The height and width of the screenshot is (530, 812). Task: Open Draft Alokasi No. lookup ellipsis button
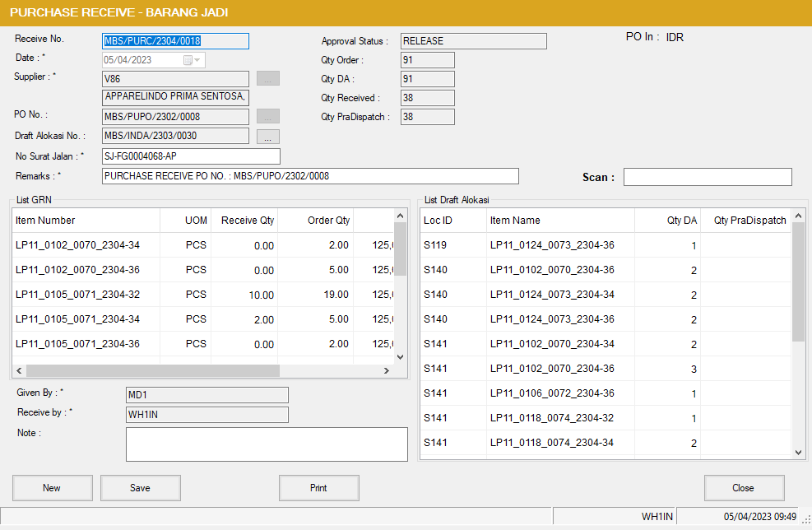point(268,137)
